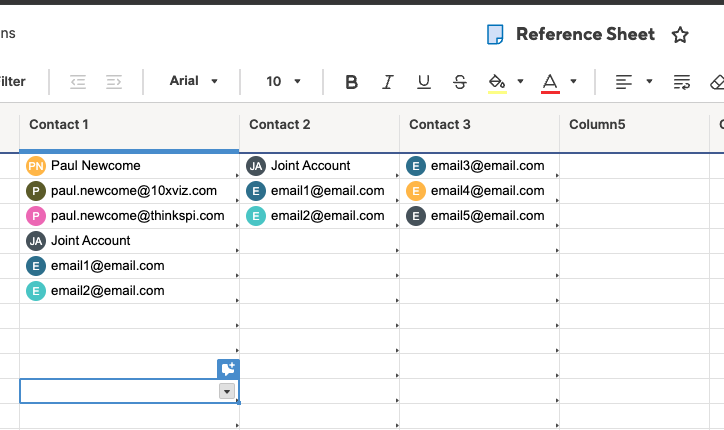Click the outdent icon

coord(78,82)
